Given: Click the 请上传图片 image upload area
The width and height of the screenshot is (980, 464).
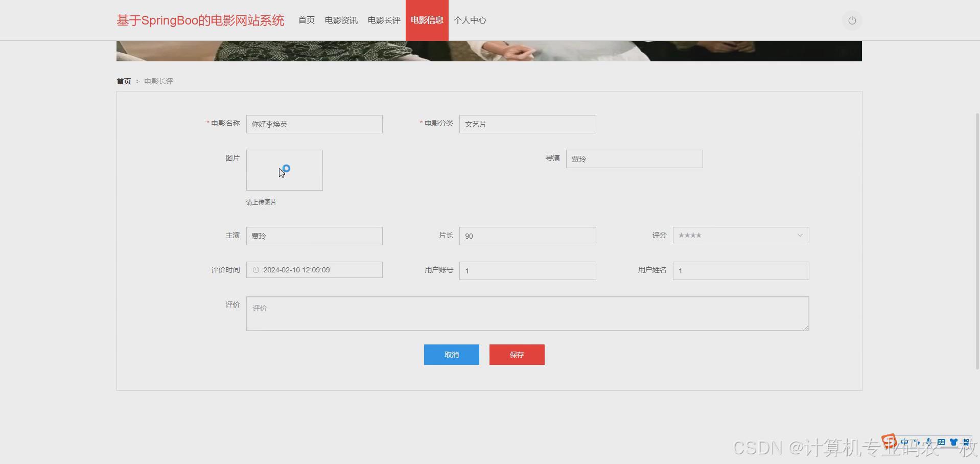Looking at the screenshot, I should tap(284, 170).
